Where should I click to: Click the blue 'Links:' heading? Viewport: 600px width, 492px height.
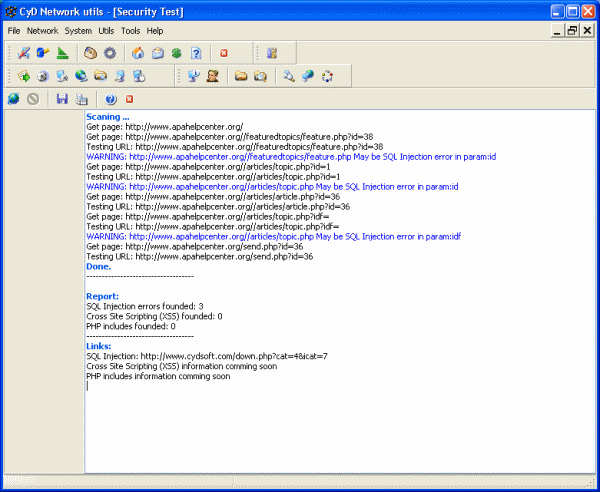coord(99,346)
